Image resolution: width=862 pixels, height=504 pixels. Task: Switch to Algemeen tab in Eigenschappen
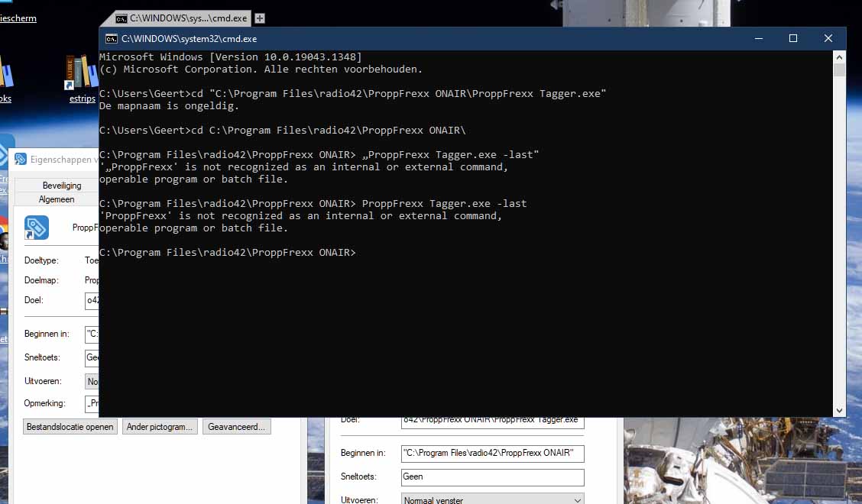point(56,199)
